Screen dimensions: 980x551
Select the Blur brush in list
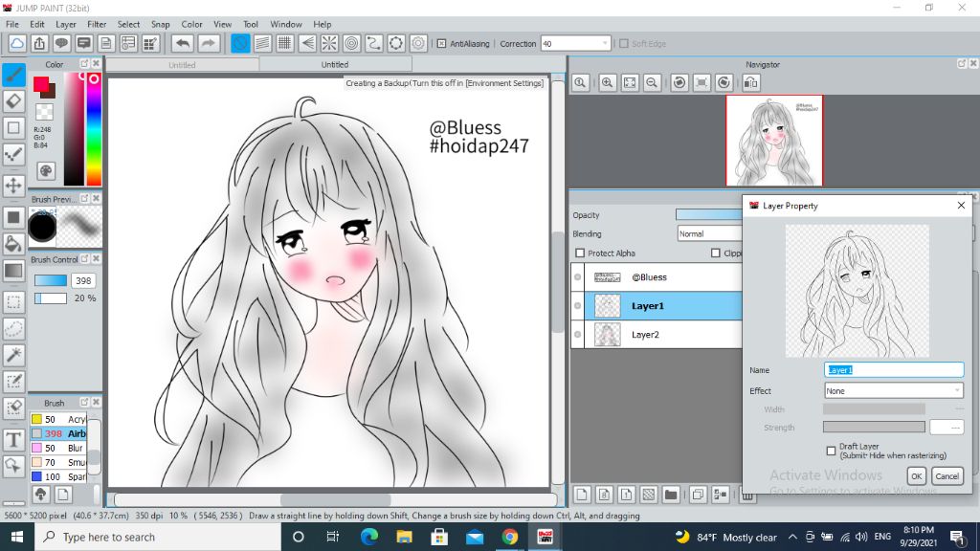coord(58,448)
